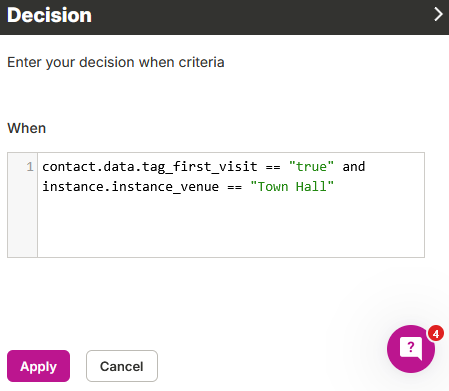Screen dimensions: 449x391
Task: Click the == operator before "Town Hall"
Action: [x=234, y=187]
